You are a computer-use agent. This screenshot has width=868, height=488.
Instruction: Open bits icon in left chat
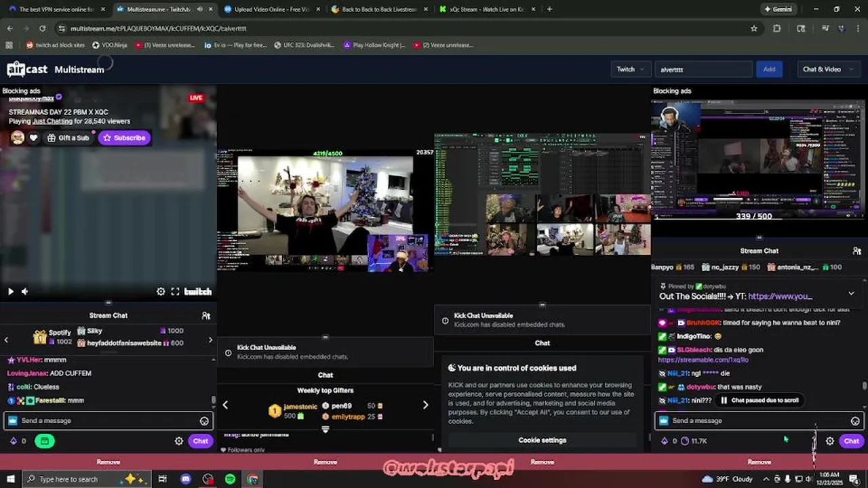(13, 441)
